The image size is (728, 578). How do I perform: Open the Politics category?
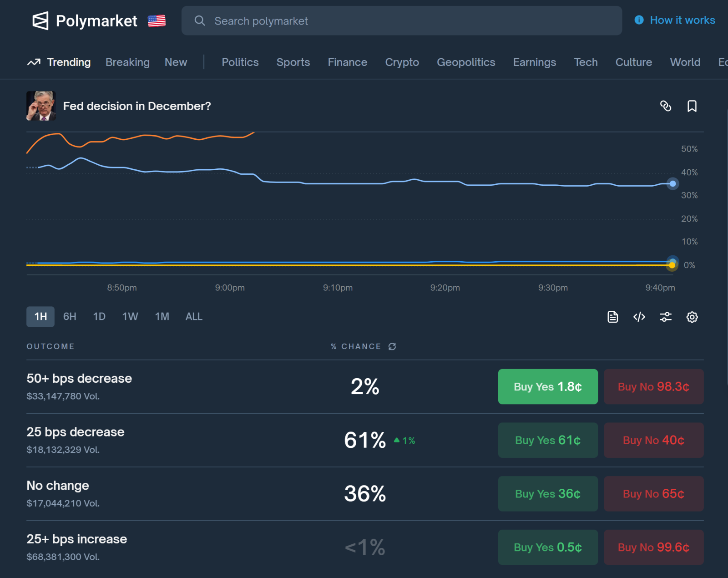240,62
